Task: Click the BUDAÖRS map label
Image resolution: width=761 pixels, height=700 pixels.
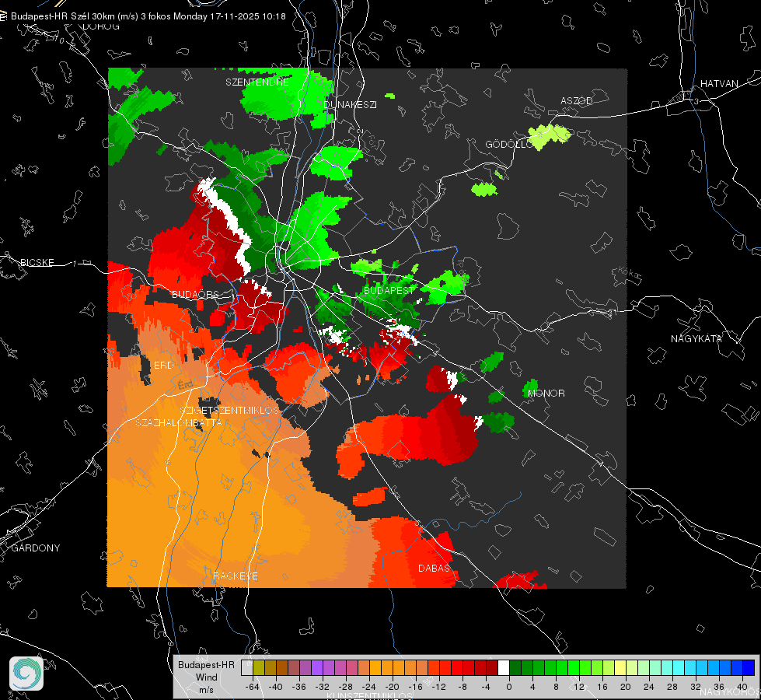Action: click(x=195, y=294)
